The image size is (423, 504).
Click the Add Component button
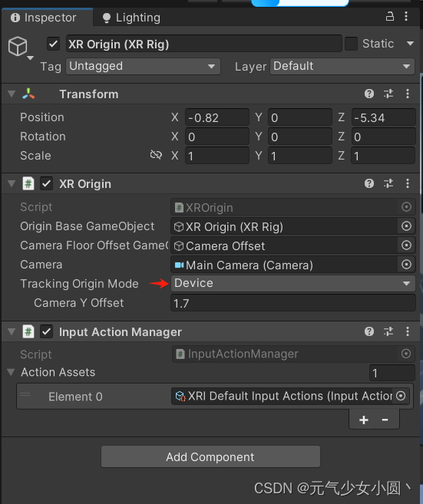tap(210, 456)
